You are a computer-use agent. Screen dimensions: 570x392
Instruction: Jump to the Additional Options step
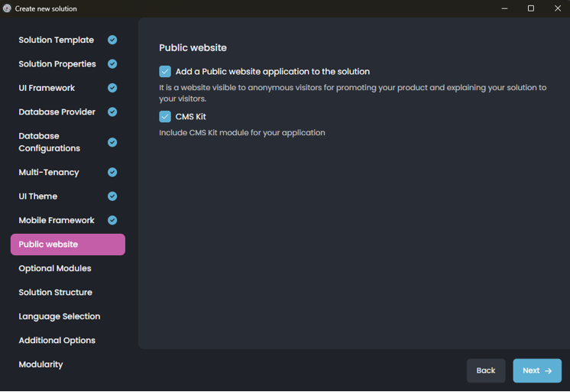pyautogui.click(x=57, y=340)
